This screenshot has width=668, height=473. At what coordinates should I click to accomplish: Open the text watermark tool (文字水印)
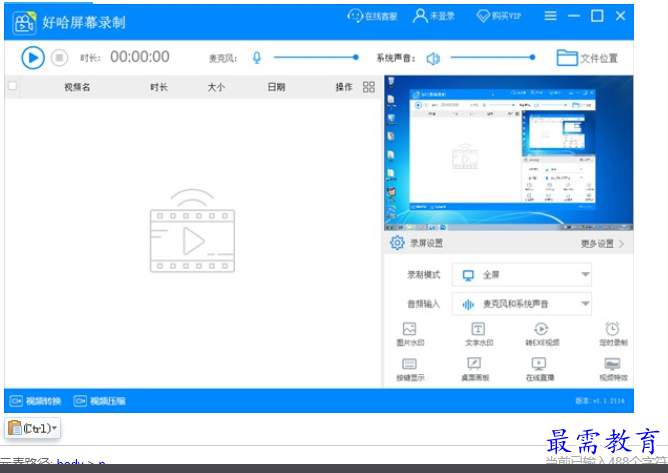(x=478, y=335)
